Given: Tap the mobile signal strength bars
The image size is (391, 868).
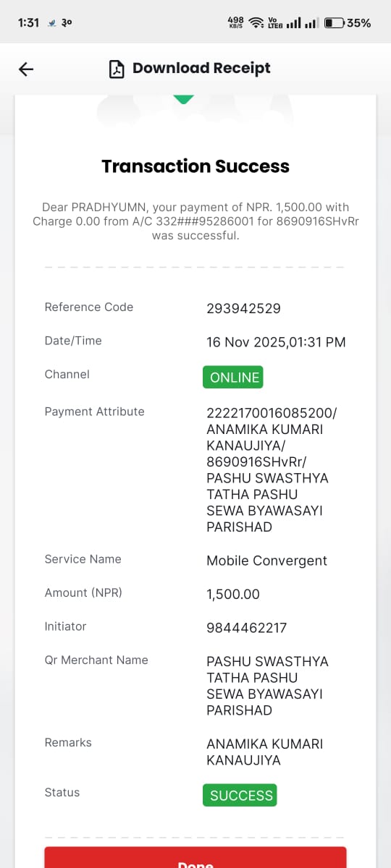Looking at the screenshot, I should tap(302, 22).
